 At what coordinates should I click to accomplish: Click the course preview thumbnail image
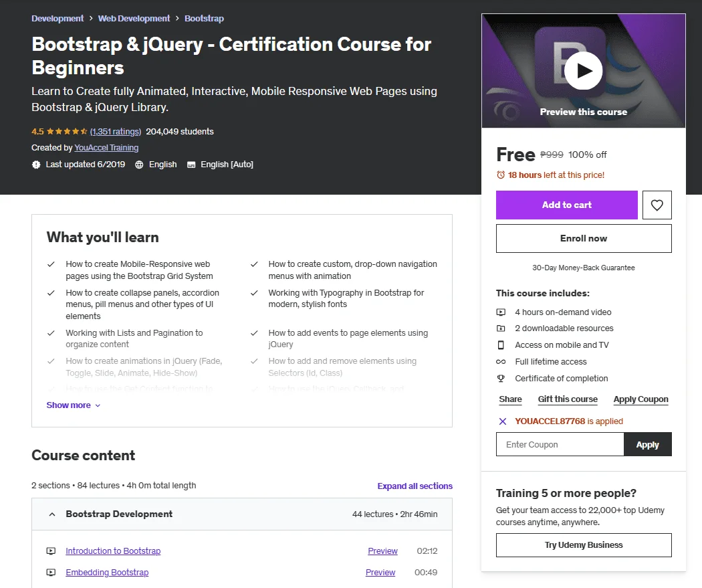[x=584, y=71]
